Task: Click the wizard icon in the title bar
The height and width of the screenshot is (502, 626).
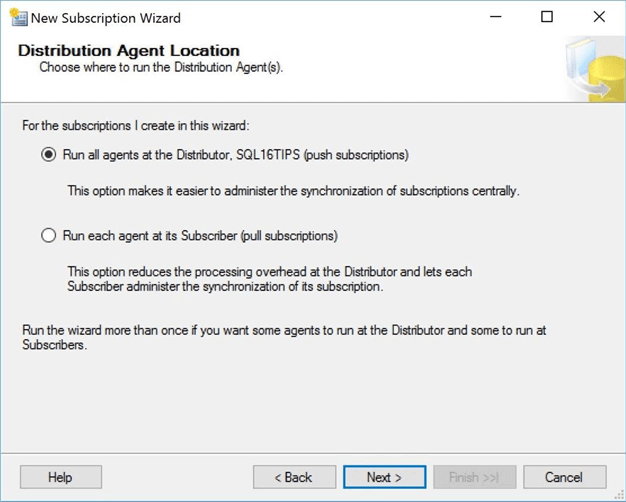Action: [x=17, y=17]
